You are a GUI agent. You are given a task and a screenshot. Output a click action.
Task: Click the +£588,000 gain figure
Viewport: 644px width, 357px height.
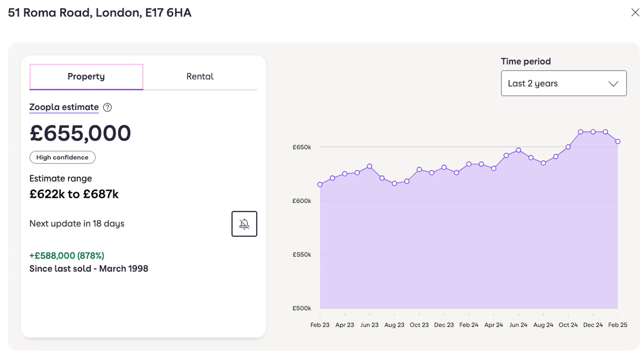pyautogui.click(x=66, y=255)
